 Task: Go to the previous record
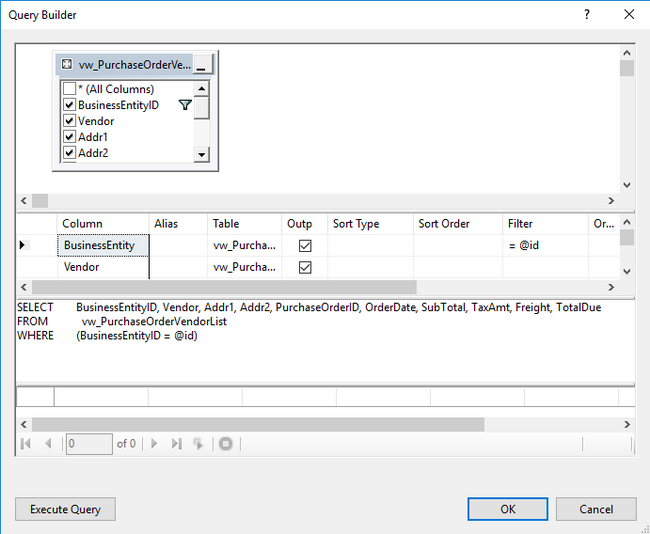click(x=48, y=444)
